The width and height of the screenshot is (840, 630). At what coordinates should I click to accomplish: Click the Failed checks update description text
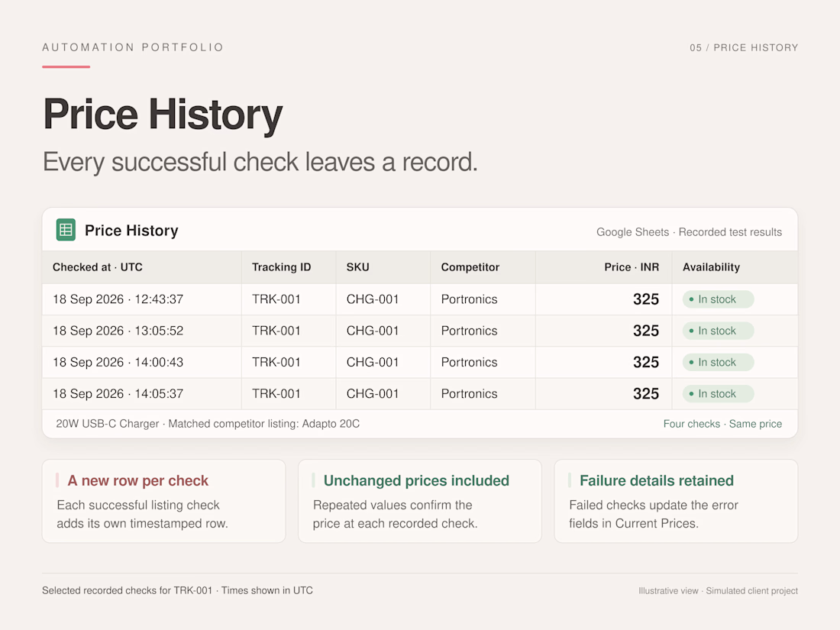coord(654,514)
